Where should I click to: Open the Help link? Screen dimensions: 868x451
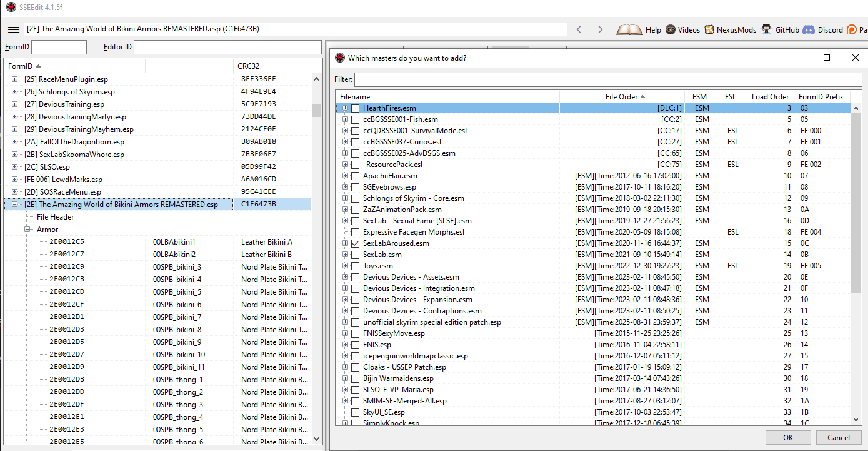pos(653,30)
